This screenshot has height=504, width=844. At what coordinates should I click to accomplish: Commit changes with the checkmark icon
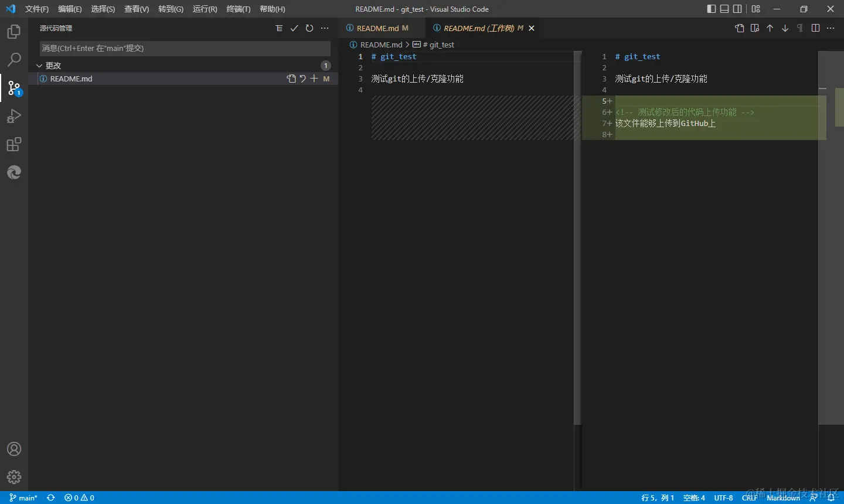click(x=294, y=28)
